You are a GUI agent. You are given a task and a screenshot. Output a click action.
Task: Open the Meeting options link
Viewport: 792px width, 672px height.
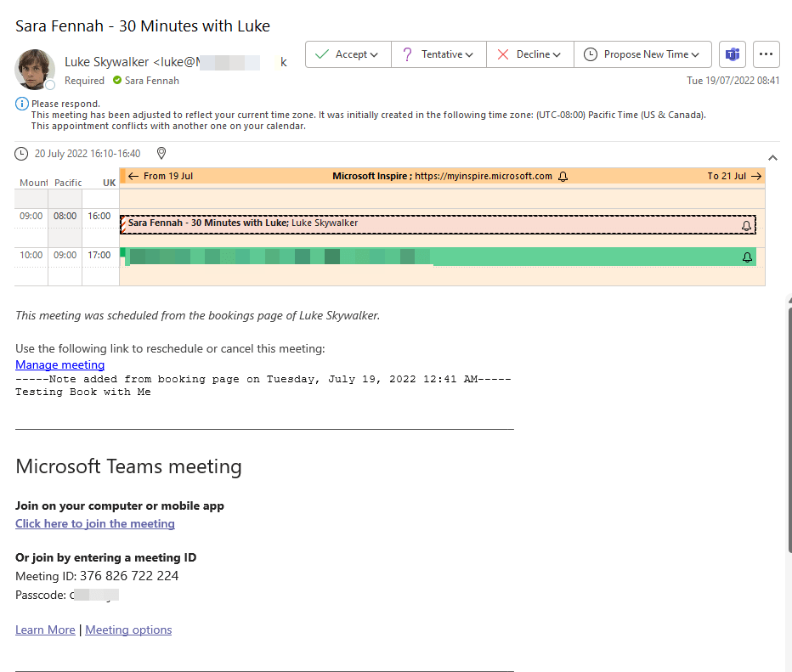click(128, 630)
